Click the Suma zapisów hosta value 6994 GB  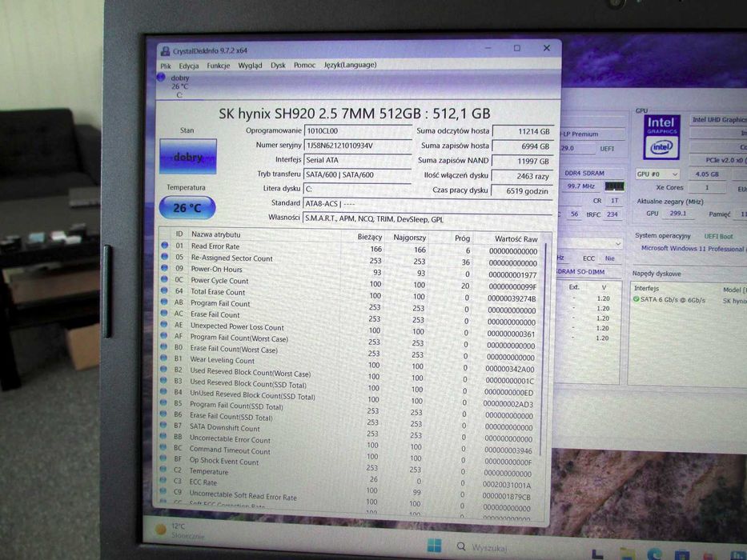(x=523, y=146)
